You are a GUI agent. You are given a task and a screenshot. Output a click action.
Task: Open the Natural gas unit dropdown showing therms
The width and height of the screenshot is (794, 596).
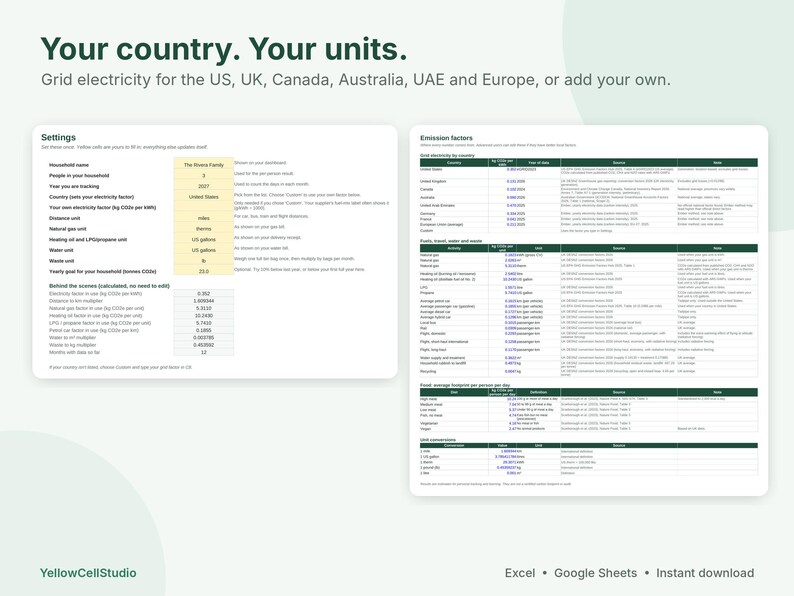204,228
